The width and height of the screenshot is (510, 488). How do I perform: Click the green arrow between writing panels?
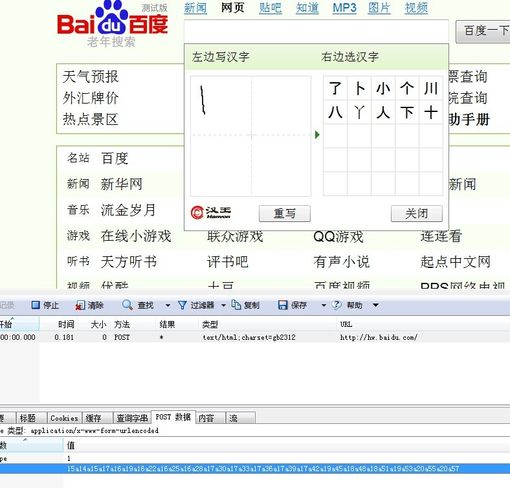point(317,135)
